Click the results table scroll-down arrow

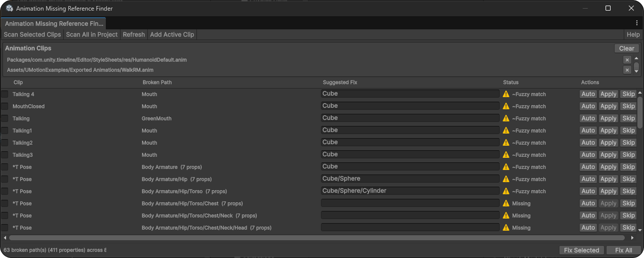click(640, 230)
